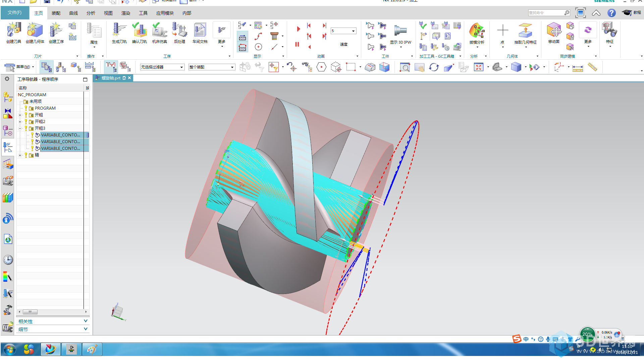Toggle the shaded cube render style

pyautogui.click(x=516, y=67)
